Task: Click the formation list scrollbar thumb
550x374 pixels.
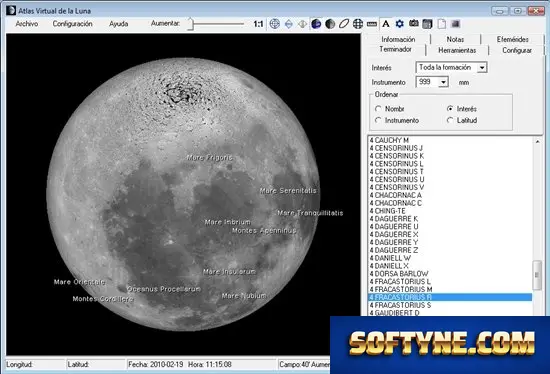Action: click(x=536, y=275)
